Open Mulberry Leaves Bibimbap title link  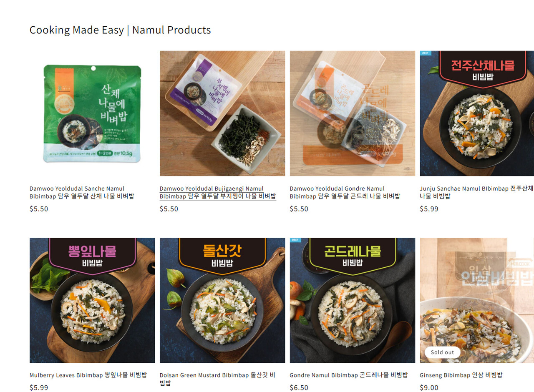coord(88,375)
